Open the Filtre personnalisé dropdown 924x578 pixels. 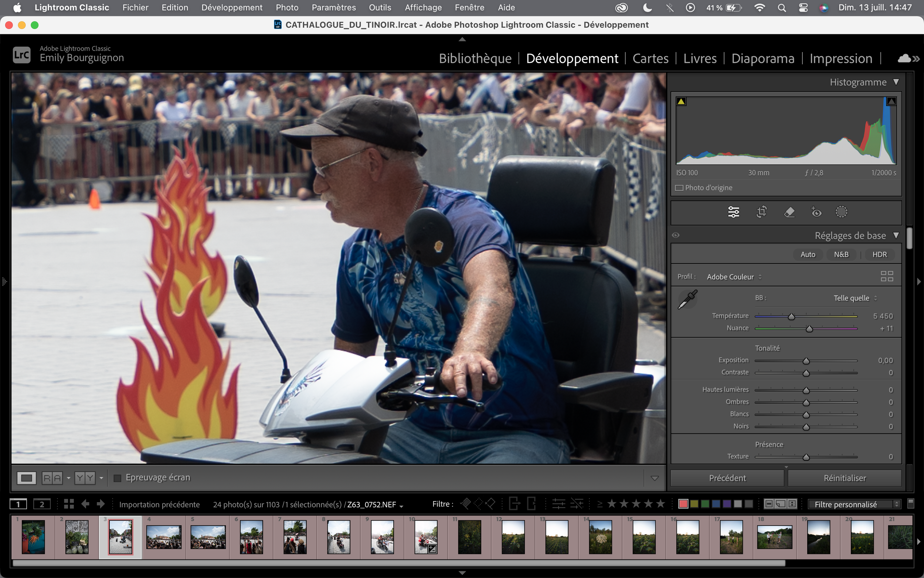[854, 504]
